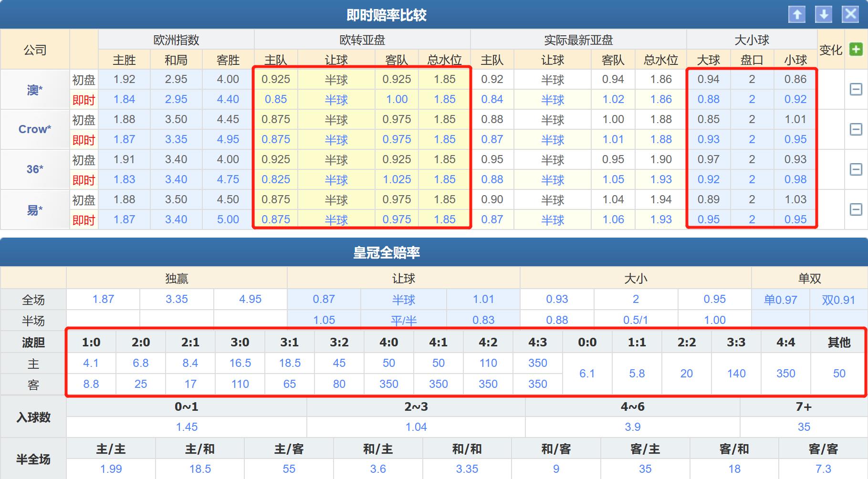Open the 易* company link

[x=35, y=209]
